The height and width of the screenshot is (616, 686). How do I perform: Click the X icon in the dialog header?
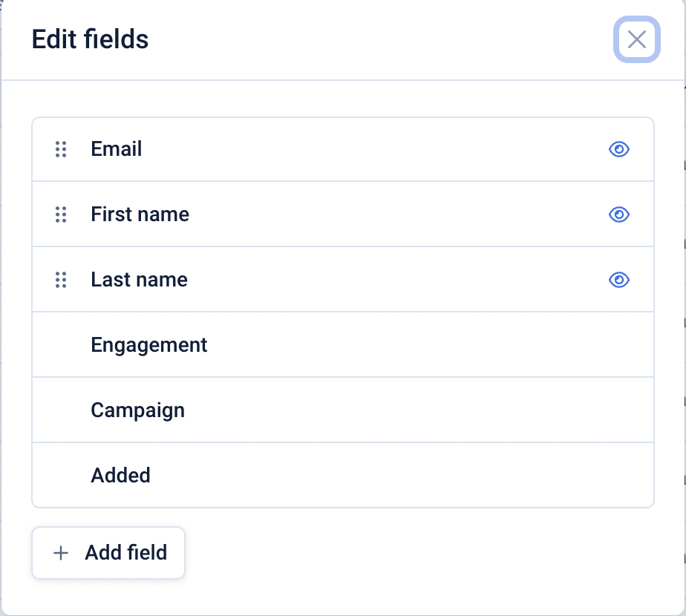[636, 40]
